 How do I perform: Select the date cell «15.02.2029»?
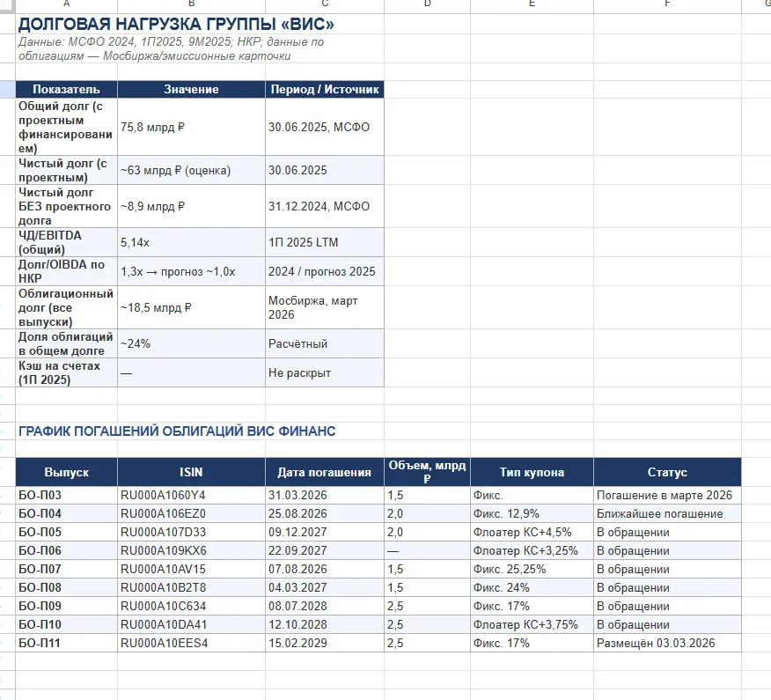point(325,643)
